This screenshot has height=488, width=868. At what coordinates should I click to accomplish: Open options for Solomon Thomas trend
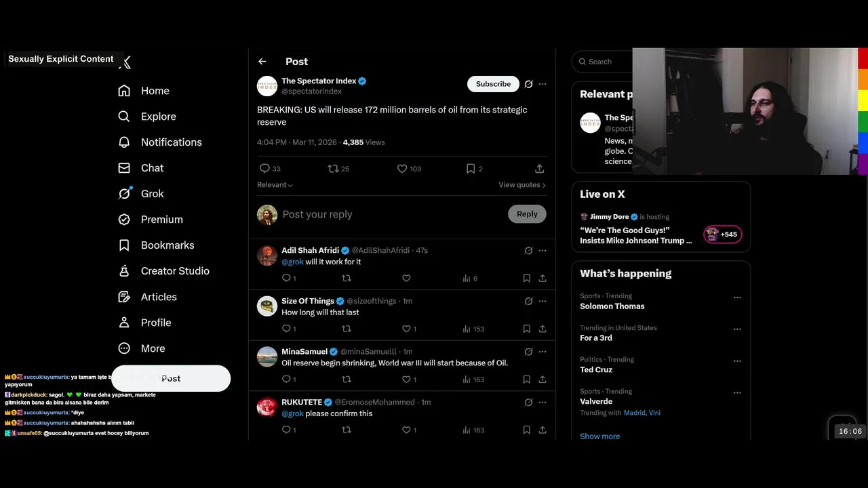(x=737, y=298)
